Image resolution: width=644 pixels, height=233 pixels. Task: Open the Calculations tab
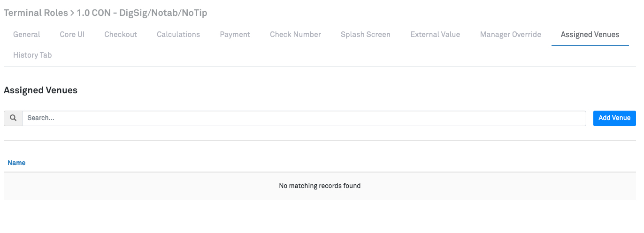point(178,34)
